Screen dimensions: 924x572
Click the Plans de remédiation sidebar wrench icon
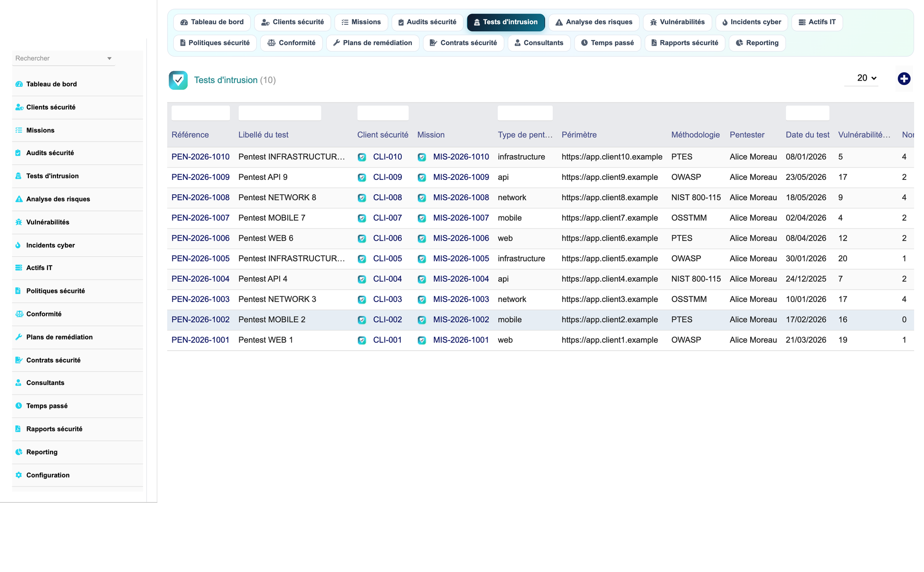19,337
